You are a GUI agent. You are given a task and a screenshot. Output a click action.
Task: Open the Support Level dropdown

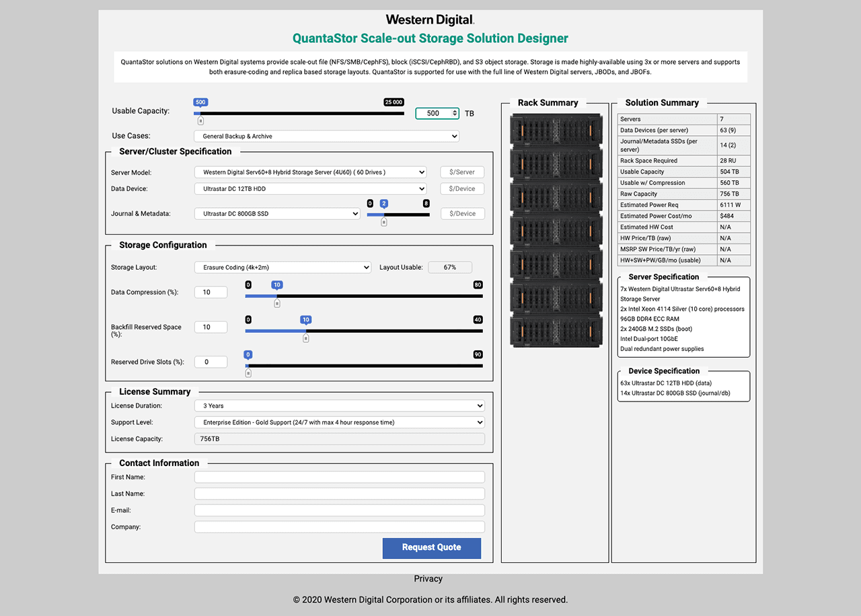[x=339, y=422]
